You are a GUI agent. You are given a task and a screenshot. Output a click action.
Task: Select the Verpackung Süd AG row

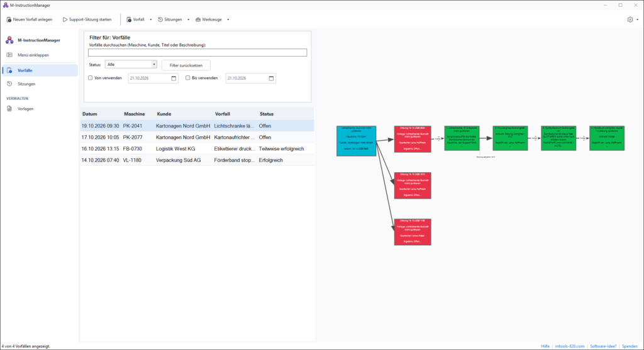point(197,160)
